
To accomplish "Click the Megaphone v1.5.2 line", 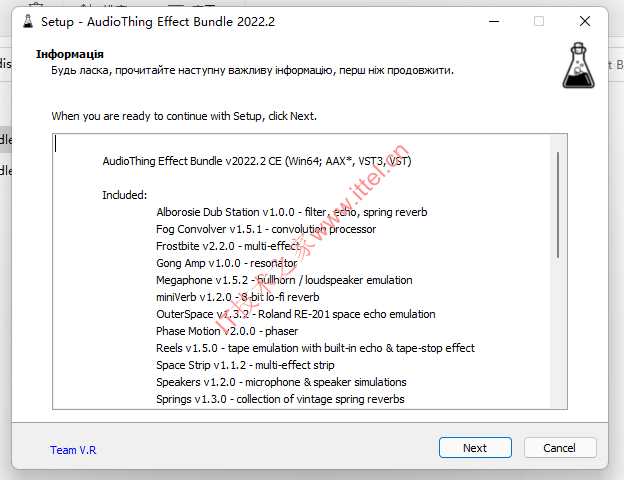I will (x=284, y=280).
